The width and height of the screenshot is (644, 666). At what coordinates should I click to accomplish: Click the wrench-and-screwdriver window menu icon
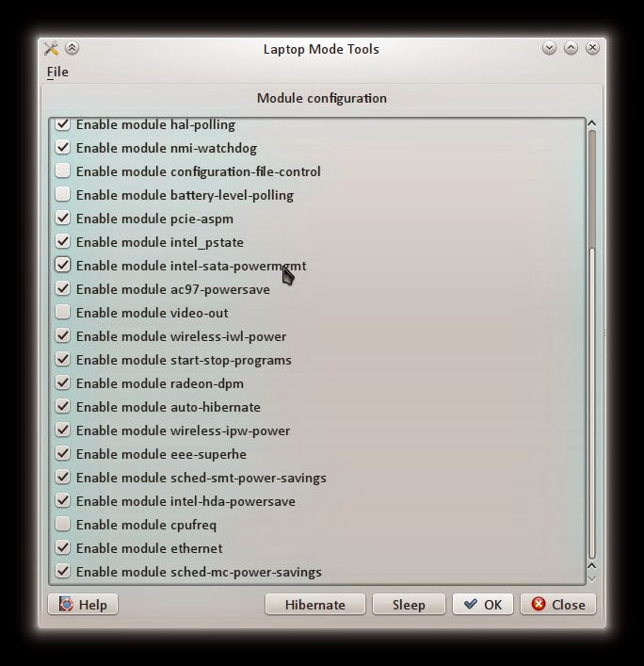point(52,48)
